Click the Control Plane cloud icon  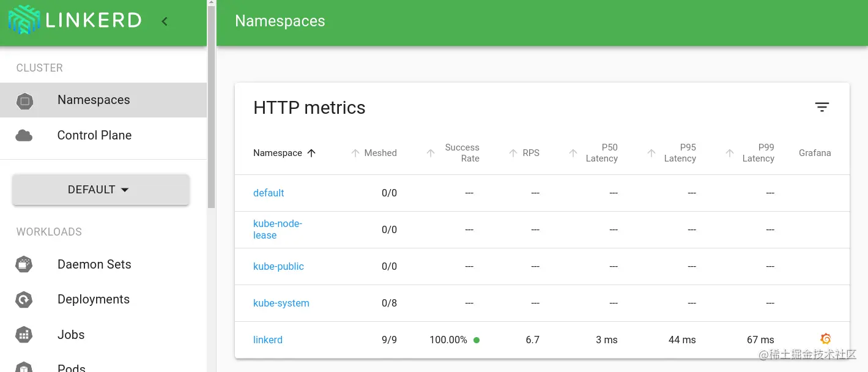pos(24,135)
